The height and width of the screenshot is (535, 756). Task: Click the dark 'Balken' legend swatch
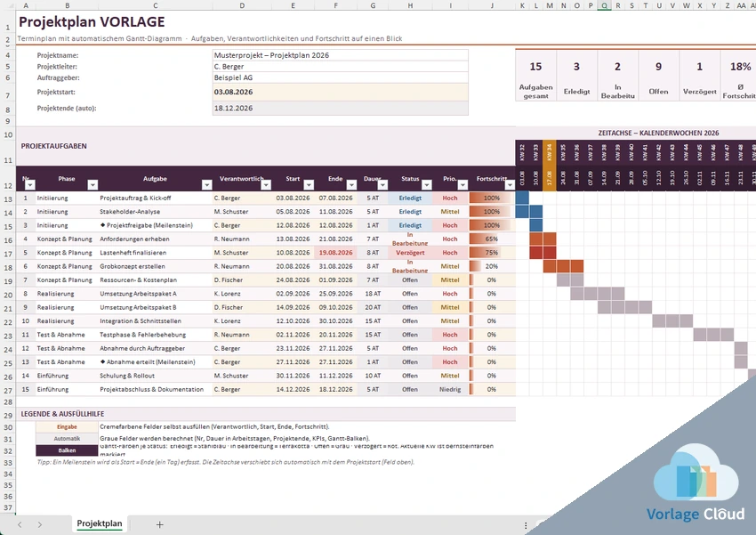pyautogui.click(x=67, y=450)
